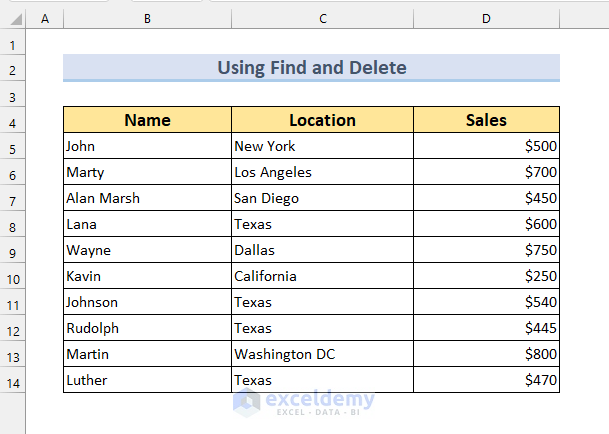Click the cell with name Rudolph

[x=147, y=328]
